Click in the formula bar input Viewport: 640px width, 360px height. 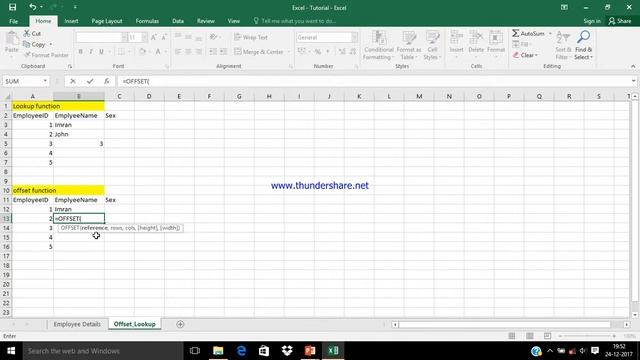374,81
